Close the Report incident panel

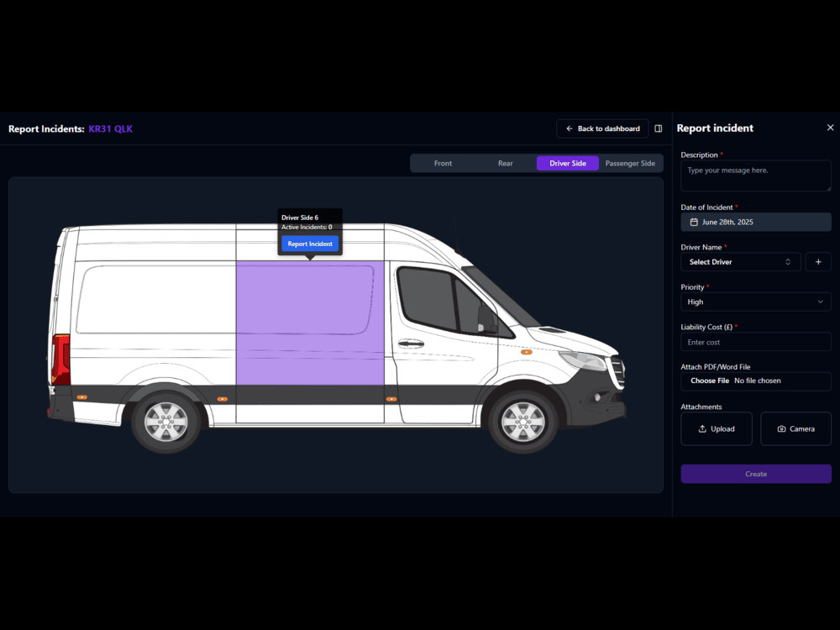click(830, 128)
